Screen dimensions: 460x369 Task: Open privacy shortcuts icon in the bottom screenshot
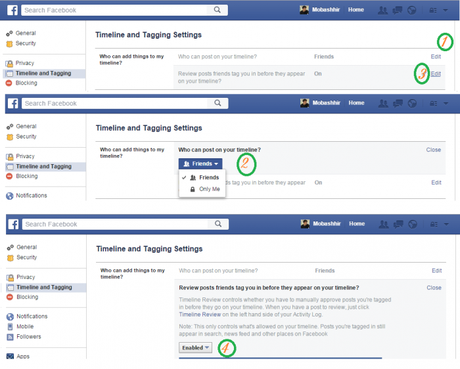(x=434, y=224)
